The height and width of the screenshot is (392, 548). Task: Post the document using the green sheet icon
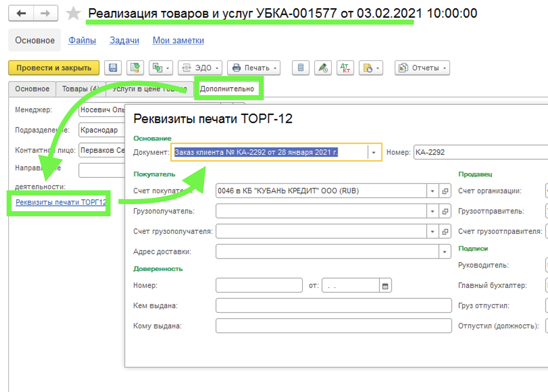(x=135, y=68)
